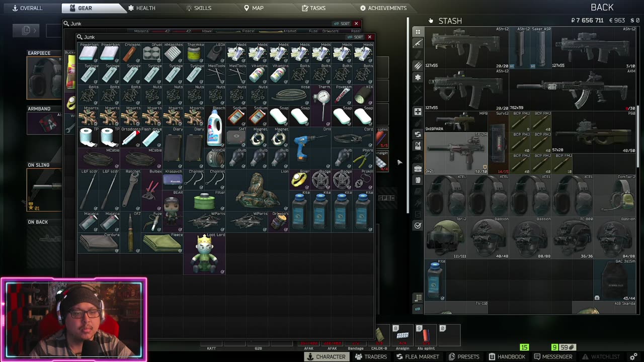Select the LEDX item in Junk box
644x362 pixels.
(215, 53)
